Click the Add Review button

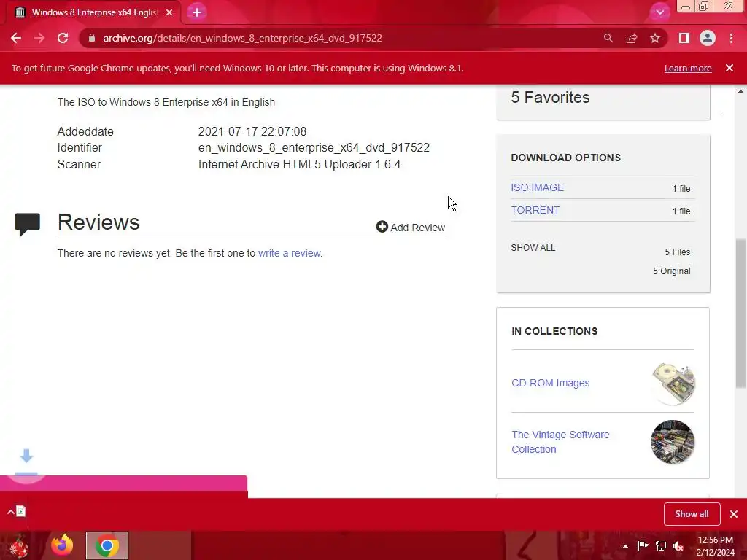pyautogui.click(x=410, y=227)
